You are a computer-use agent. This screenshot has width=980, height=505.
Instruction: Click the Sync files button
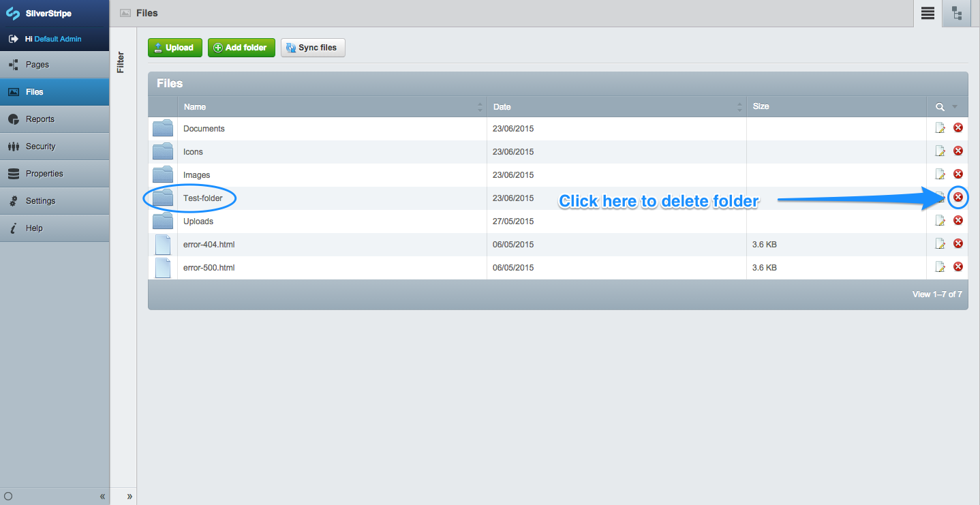click(x=312, y=48)
